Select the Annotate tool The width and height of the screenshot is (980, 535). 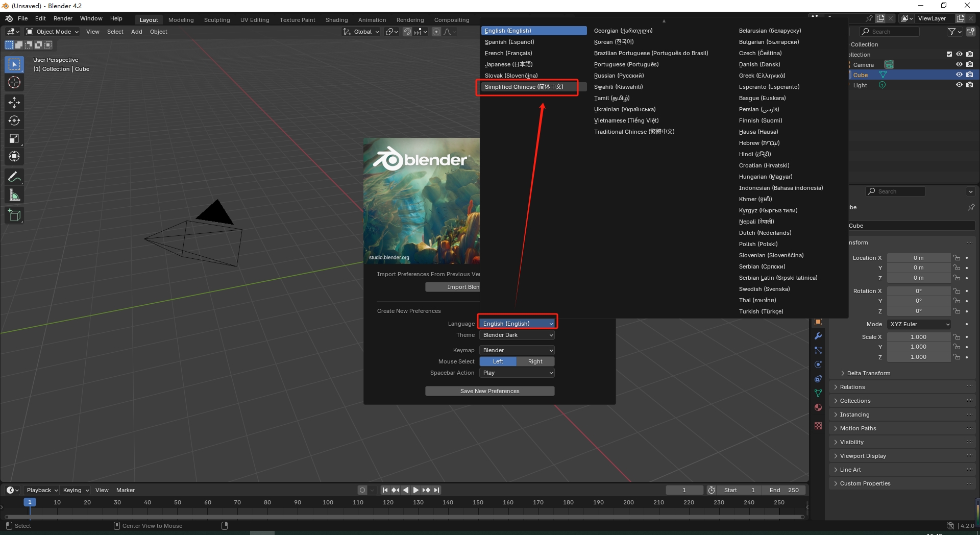click(14, 176)
